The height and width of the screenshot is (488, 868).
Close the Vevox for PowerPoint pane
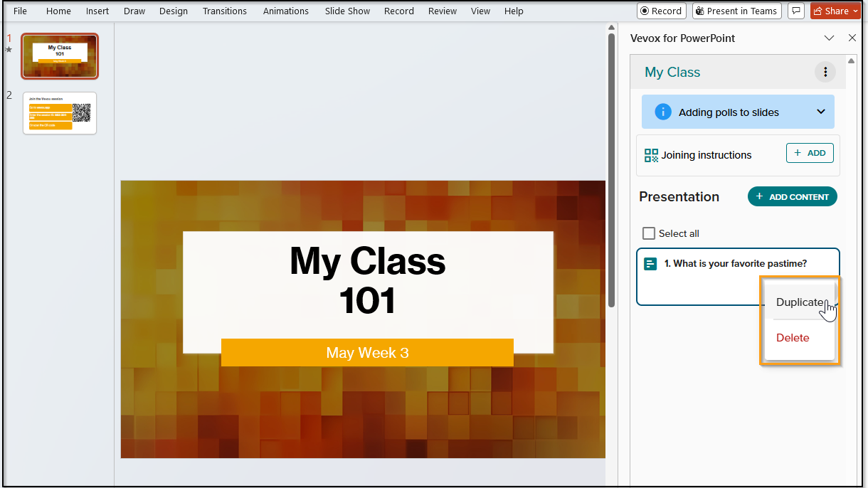852,38
